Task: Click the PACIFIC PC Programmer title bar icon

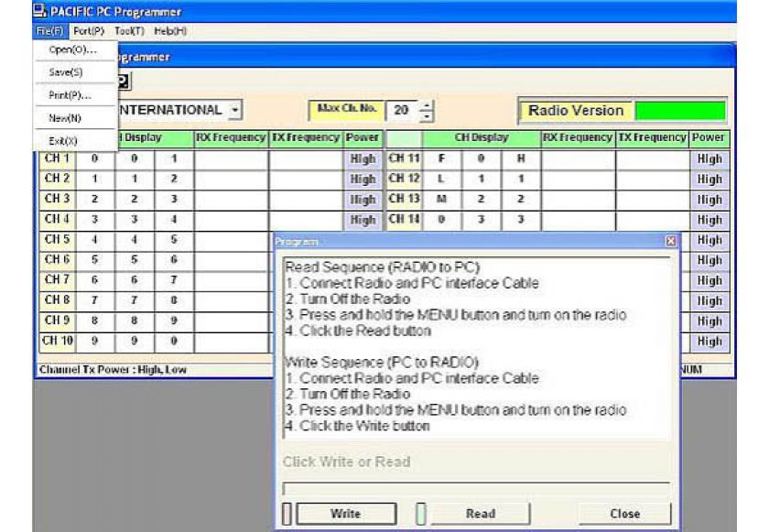Action: coord(40,11)
